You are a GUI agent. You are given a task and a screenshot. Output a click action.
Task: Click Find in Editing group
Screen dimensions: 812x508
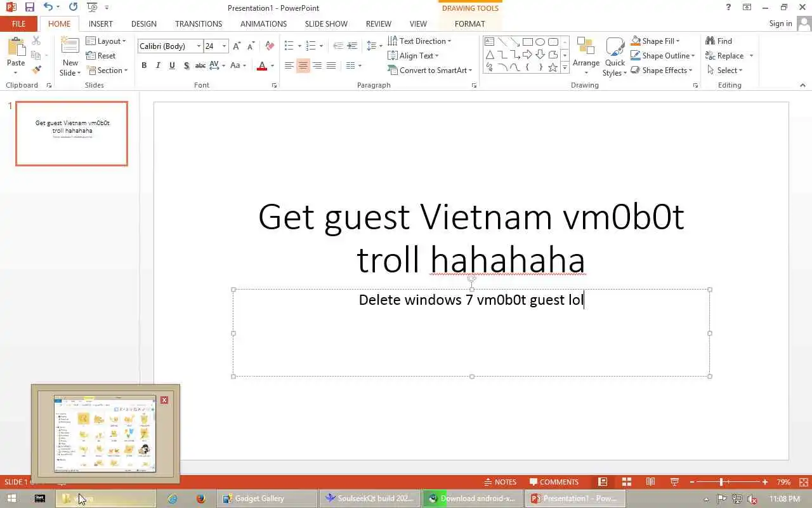719,41
